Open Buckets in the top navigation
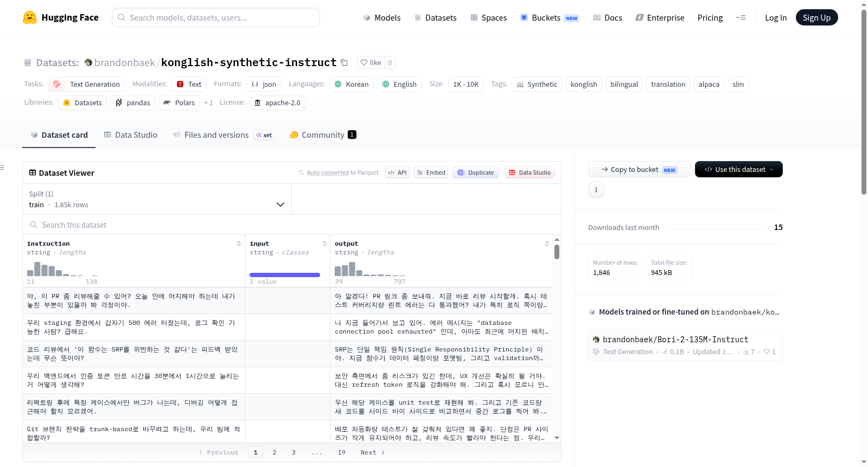This screenshot has height=467, width=868. pos(550,17)
